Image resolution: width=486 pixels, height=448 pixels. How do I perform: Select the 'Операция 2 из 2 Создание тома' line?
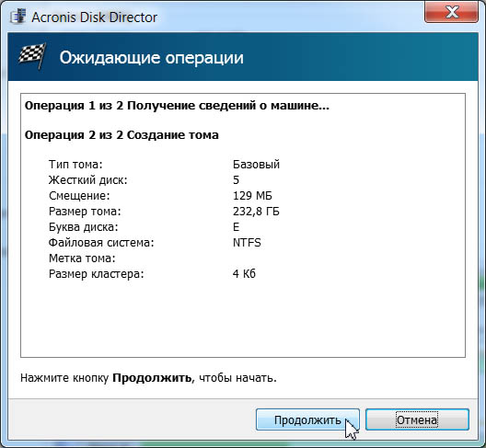tap(121, 135)
